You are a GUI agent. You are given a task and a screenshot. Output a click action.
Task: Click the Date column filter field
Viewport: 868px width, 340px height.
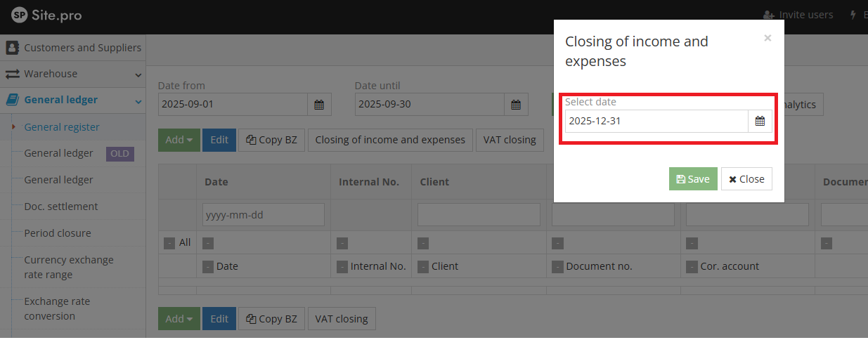(x=264, y=215)
